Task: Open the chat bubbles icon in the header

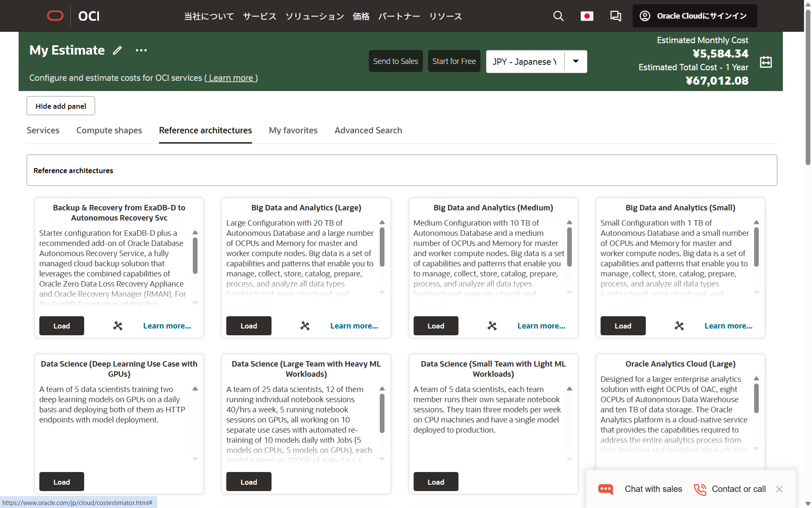Action: (615, 16)
